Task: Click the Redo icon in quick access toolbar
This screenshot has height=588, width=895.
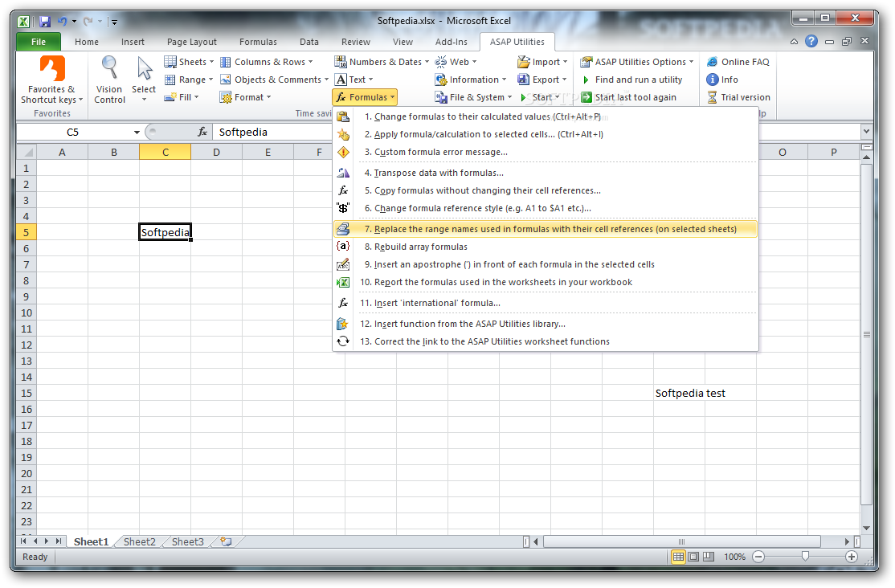Action: [x=88, y=22]
